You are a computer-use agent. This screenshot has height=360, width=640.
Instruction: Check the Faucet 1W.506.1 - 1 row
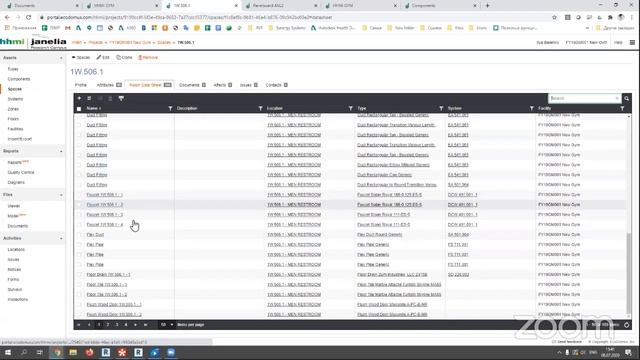[x=79, y=195]
